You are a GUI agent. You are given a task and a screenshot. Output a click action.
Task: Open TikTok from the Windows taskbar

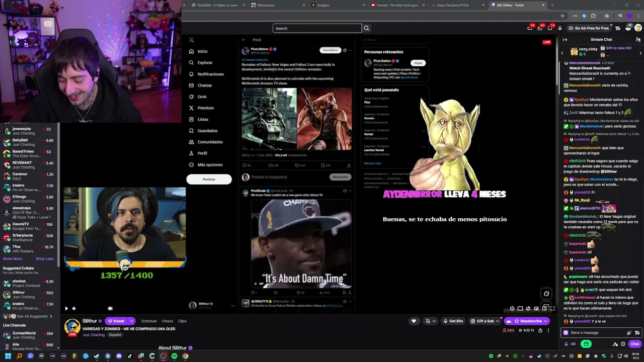(130, 356)
